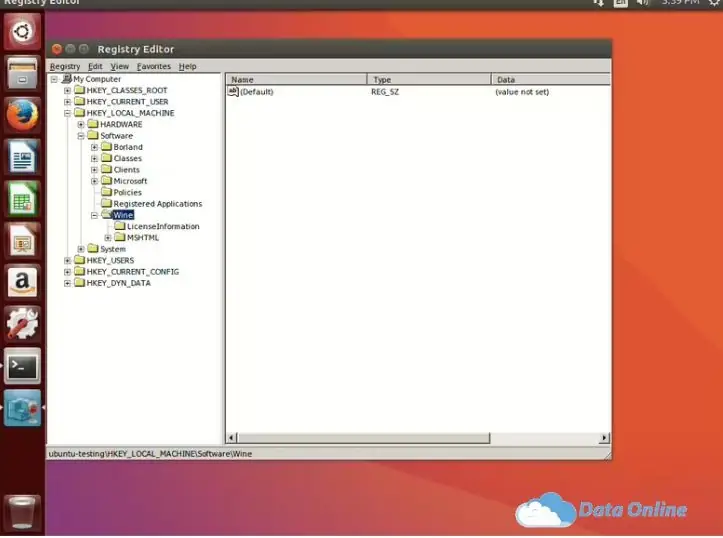The image size is (723, 538).
Task: Click the horizontal scrollbar right arrow
Action: pos(604,437)
